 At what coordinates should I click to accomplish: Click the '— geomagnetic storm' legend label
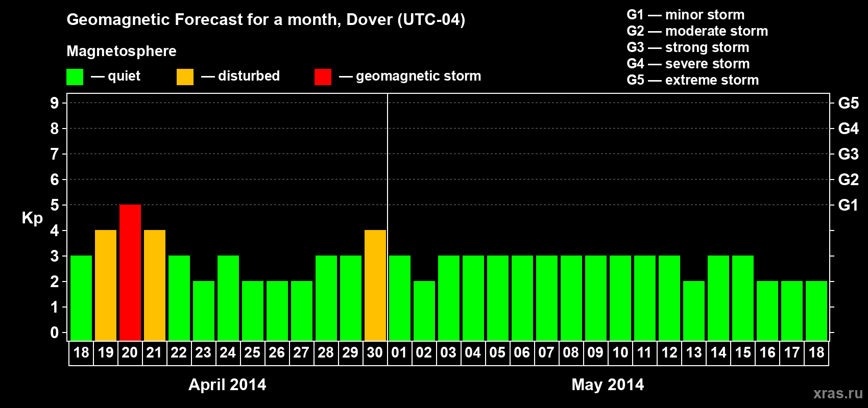pos(410,76)
